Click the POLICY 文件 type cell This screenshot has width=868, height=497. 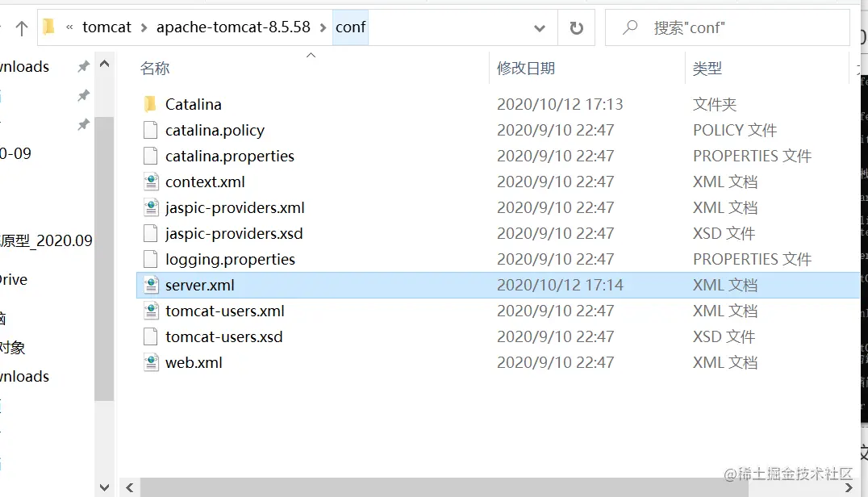735,130
